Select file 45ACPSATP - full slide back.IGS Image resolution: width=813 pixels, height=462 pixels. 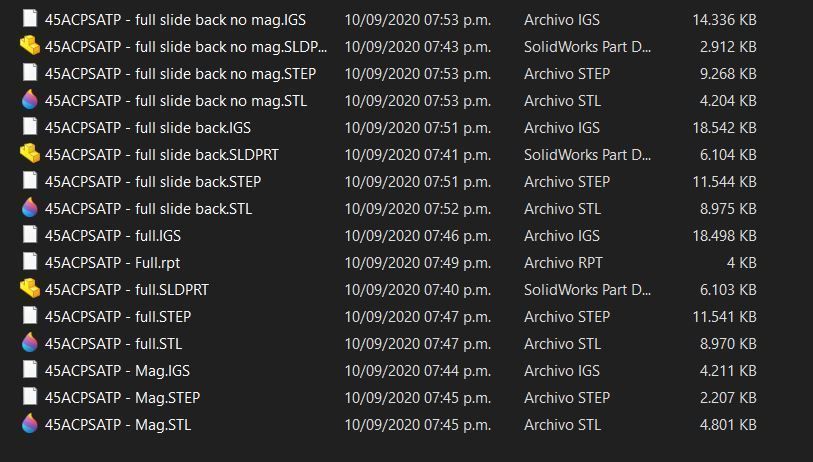tap(148, 127)
